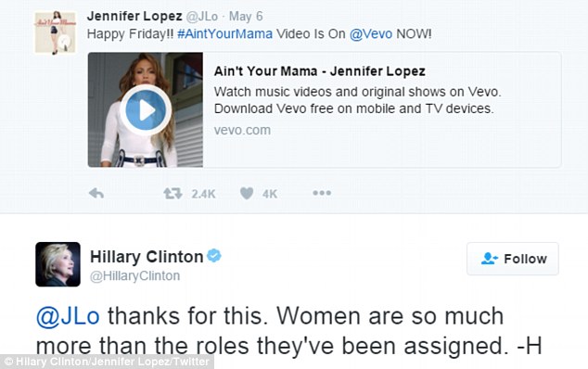Open the Ain't Your Mama card title
The image size is (588, 369).
point(319,70)
